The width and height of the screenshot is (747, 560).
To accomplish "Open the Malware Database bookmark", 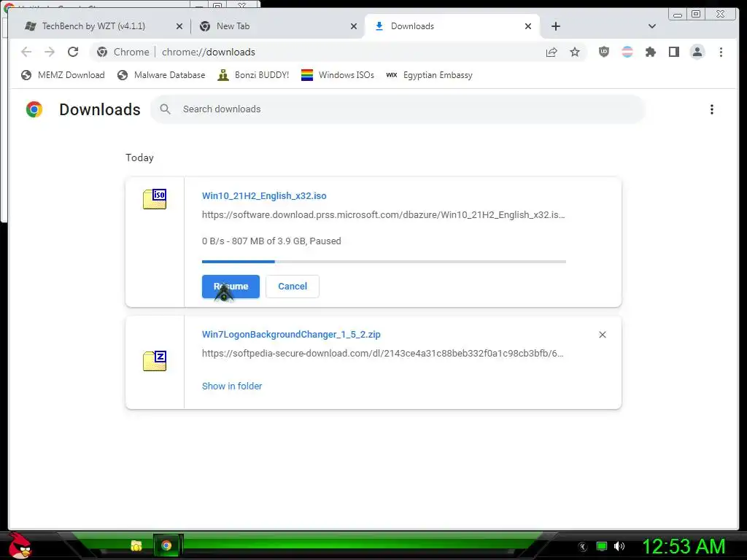I will click(x=161, y=75).
